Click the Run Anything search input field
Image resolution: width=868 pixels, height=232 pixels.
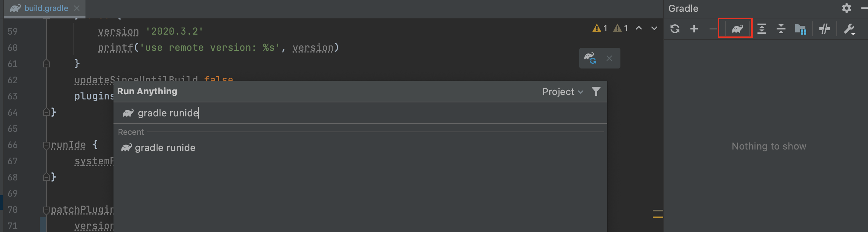(x=258, y=113)
